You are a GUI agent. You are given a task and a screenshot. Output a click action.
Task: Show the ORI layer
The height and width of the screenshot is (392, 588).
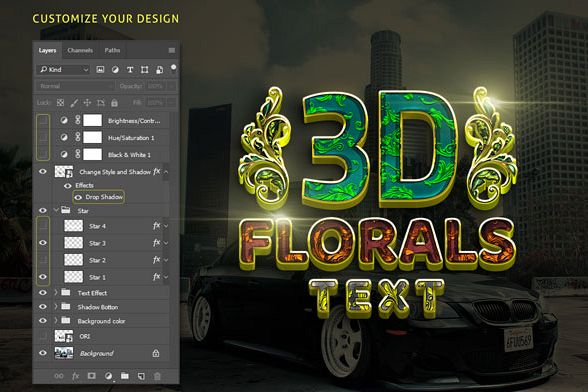[43, 336]
